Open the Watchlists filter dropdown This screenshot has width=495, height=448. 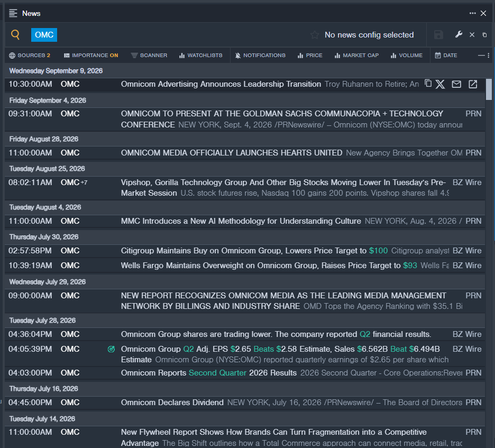(x=201, y=55)
